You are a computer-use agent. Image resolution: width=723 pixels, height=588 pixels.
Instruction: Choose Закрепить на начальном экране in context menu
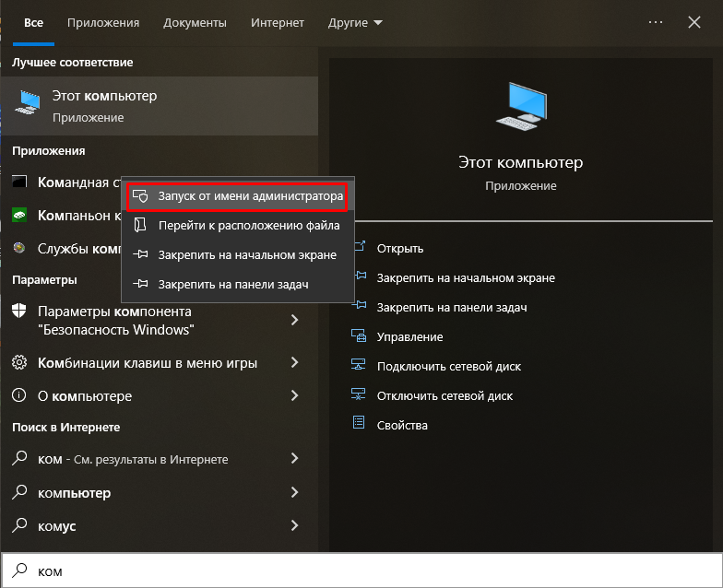pyautogui.click(x=238, y=254)
